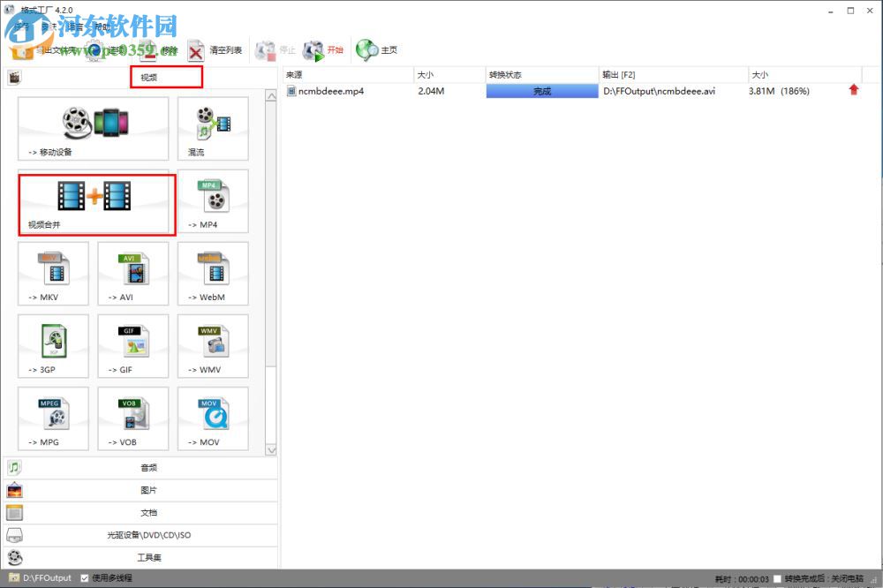Expand the 图片 picture section

(x=140, y=490)
